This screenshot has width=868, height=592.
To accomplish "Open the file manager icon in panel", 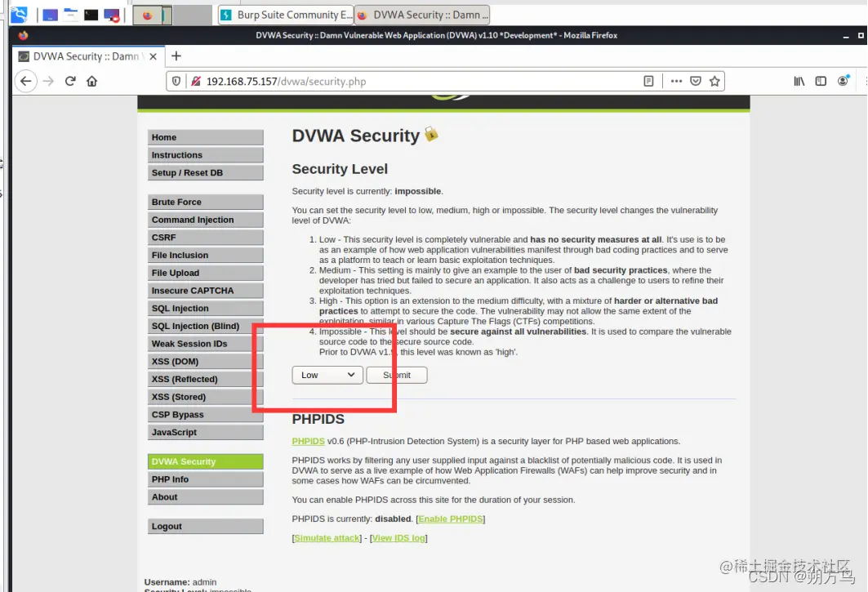I will coord(70,15).
